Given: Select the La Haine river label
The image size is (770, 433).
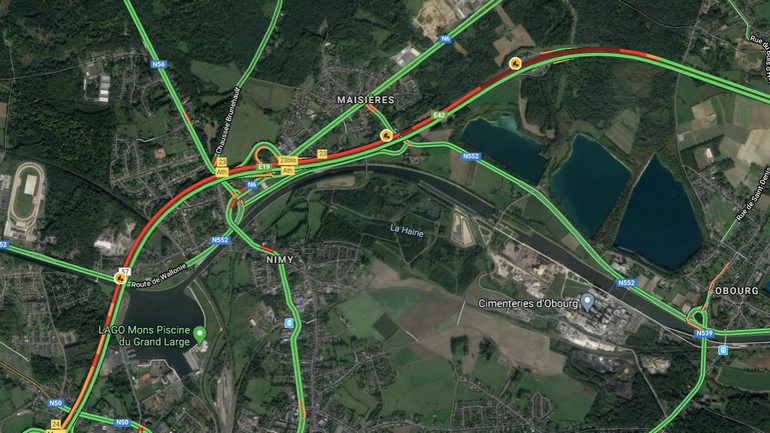Looking at the screenshot, I should coord(407,230).
